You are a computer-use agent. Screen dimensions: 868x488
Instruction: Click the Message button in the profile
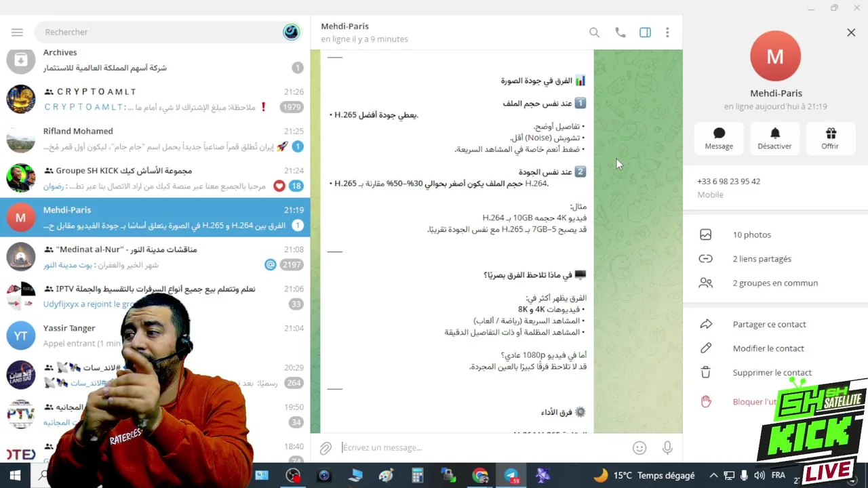click(719, 138)
